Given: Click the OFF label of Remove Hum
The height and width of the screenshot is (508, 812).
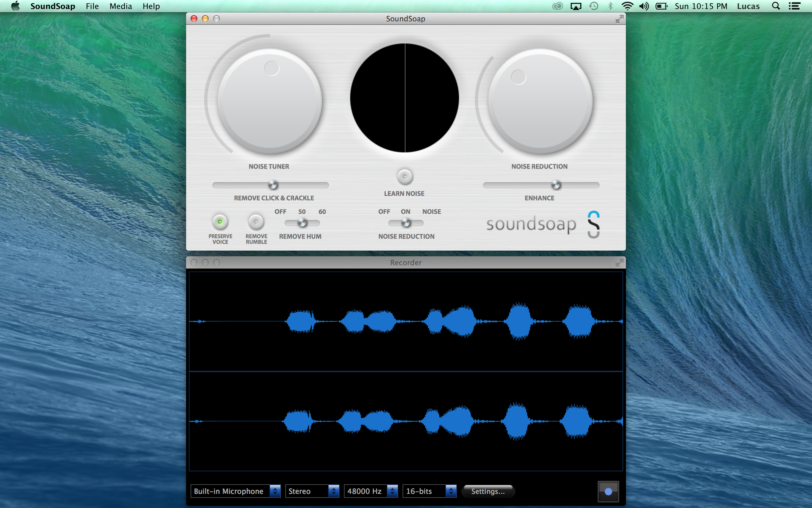Looking at the screenshot, I should pos(280,212).
